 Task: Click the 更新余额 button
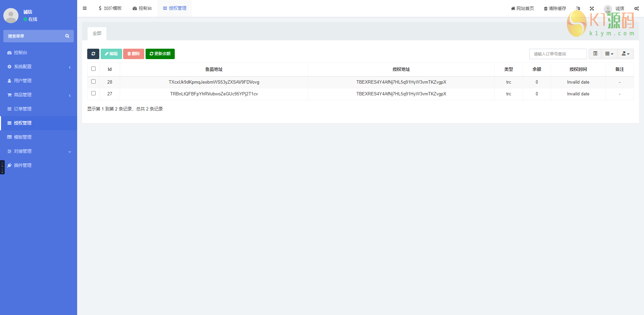pyautogui.click(x=160, y=54)
